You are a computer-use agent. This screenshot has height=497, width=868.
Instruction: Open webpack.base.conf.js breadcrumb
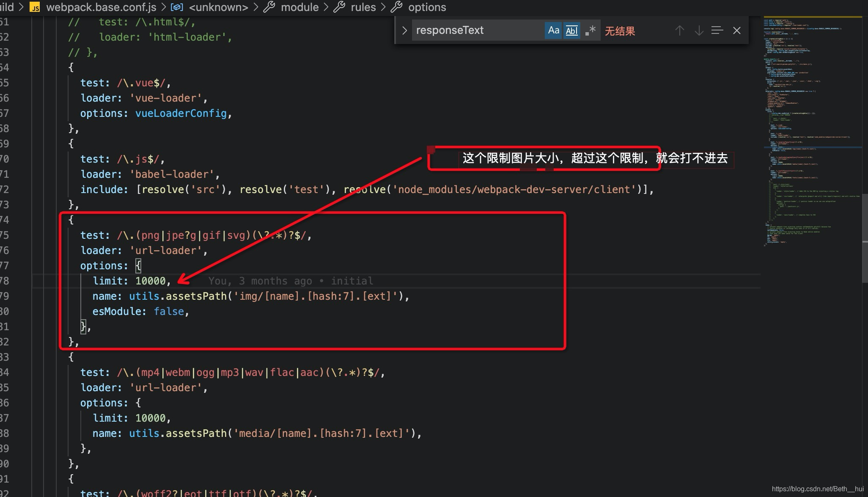pyautogui.click(x=101, y=7)
